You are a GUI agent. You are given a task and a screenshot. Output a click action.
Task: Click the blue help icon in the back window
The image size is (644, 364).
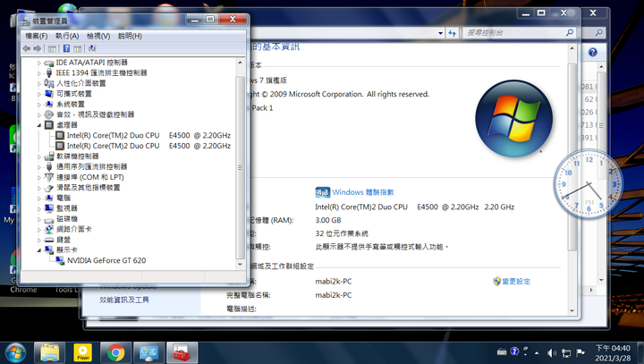[x=592, y=52]
